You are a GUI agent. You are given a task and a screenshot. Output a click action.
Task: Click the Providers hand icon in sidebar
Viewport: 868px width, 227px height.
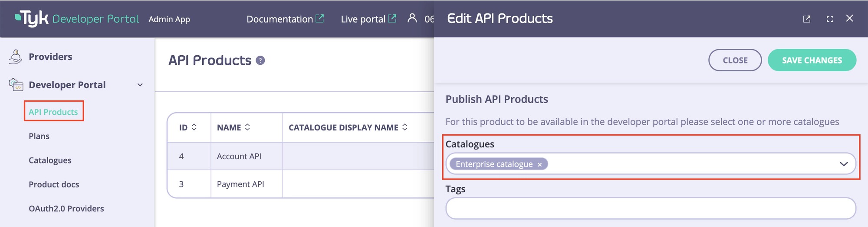click(16, 57)
